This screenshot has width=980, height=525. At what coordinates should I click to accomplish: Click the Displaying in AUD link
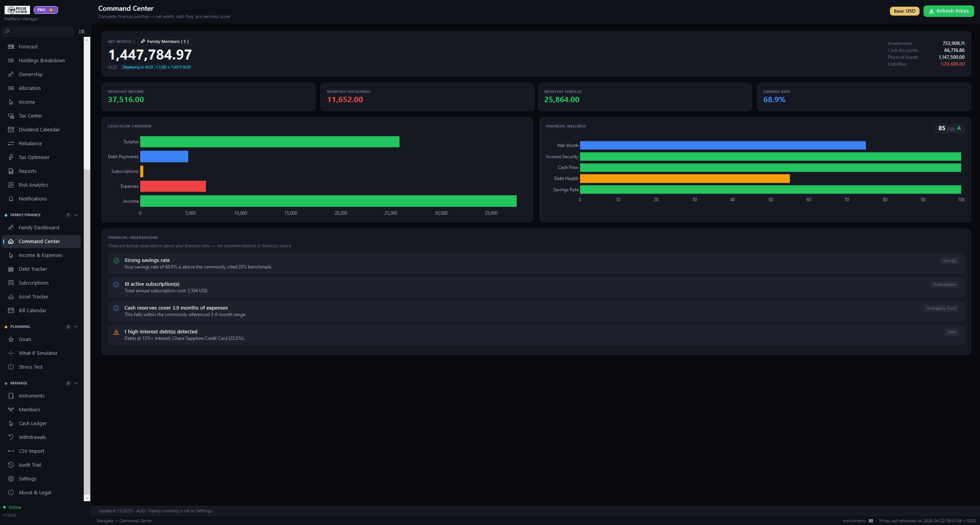(x=156, y=67)
